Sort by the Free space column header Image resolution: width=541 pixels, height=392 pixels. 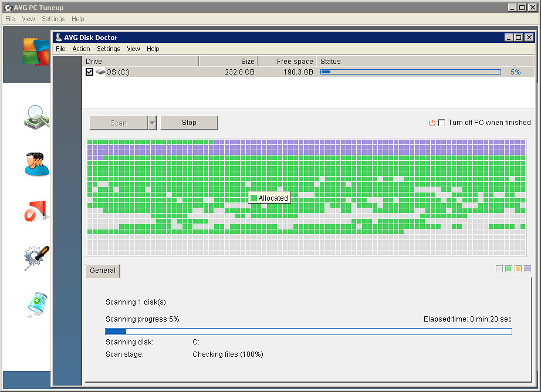(287, 61)
